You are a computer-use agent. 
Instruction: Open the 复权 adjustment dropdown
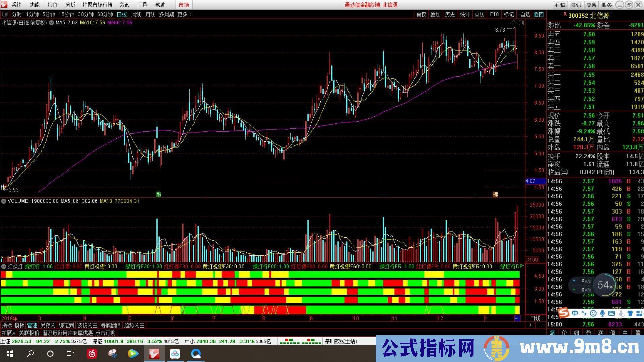pyautogui.click(x=421, y=14)
